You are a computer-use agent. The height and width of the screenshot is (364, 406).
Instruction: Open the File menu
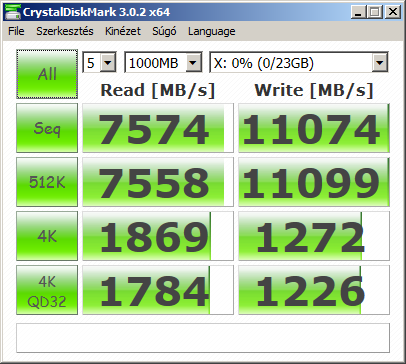point(16,31)
